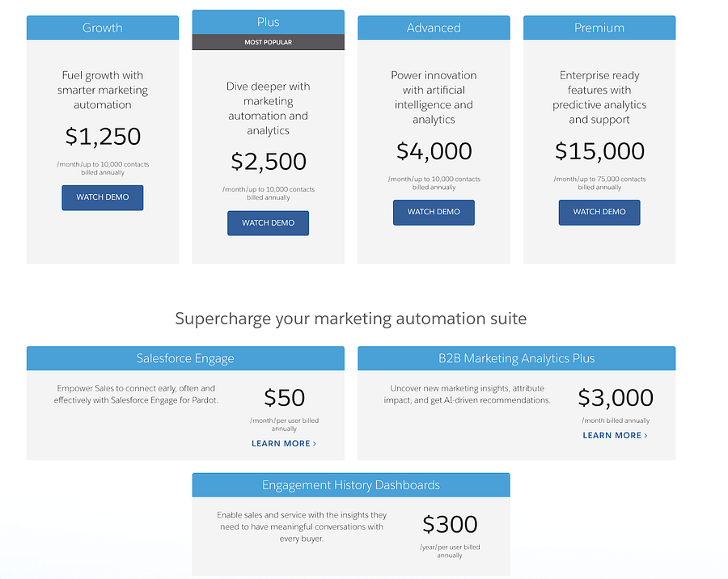Screen dimensions: 728x579
Task: Click the $50 price
Action: coord(284,398)
